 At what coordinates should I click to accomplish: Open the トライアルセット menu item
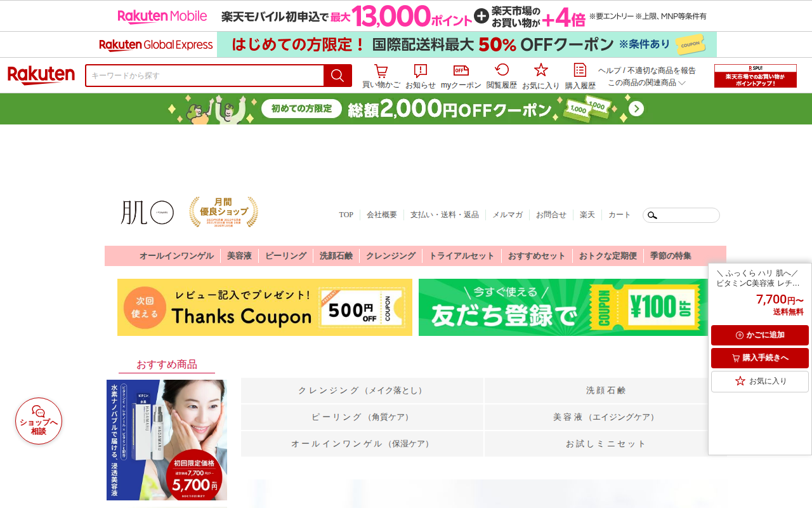click(461, 256)
